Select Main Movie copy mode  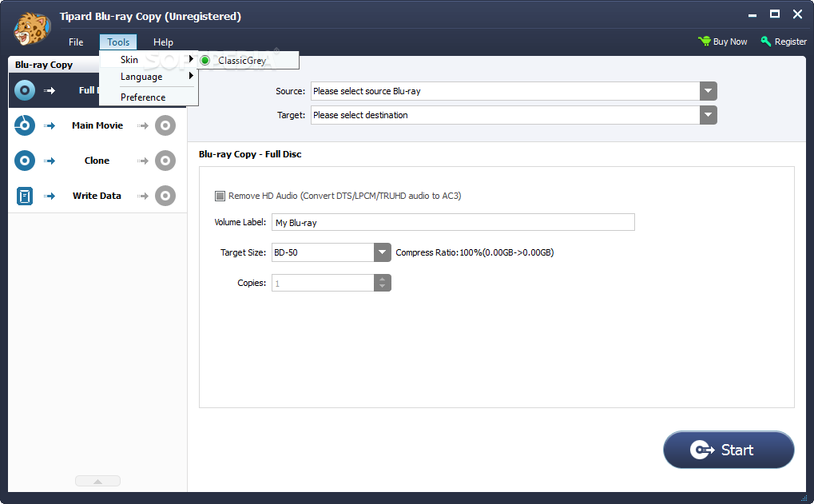point(97,125)
